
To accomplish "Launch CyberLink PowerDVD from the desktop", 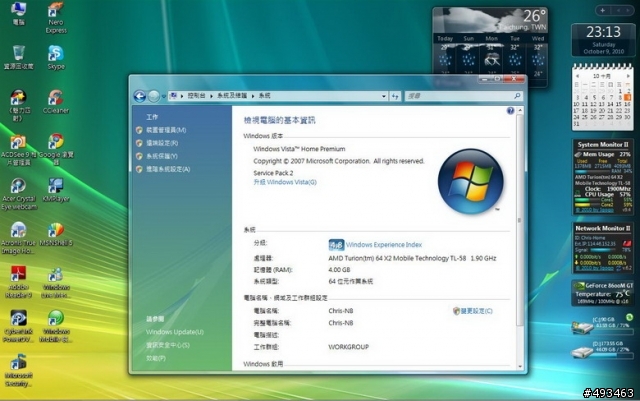I will [18, 326].
